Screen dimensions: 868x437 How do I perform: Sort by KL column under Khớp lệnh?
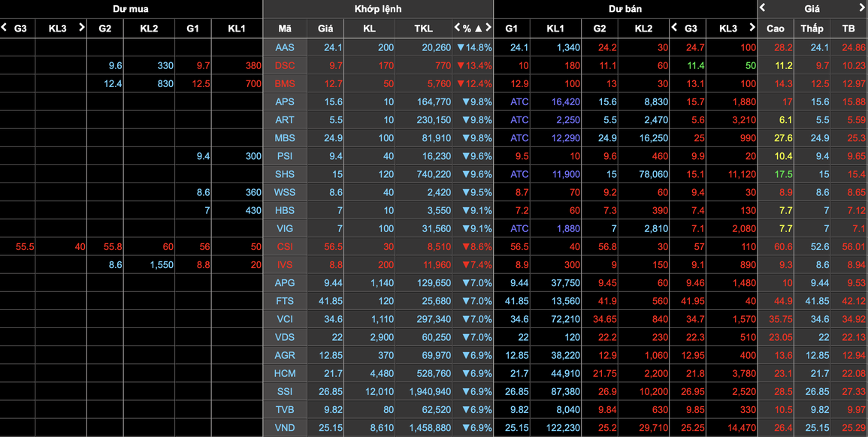click(369, 29)
